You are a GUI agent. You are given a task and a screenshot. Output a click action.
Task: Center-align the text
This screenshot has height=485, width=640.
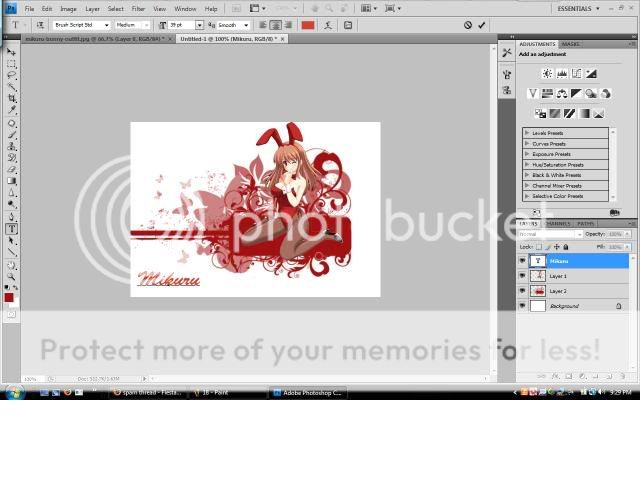pyautogui.click(x=276, y=25)
